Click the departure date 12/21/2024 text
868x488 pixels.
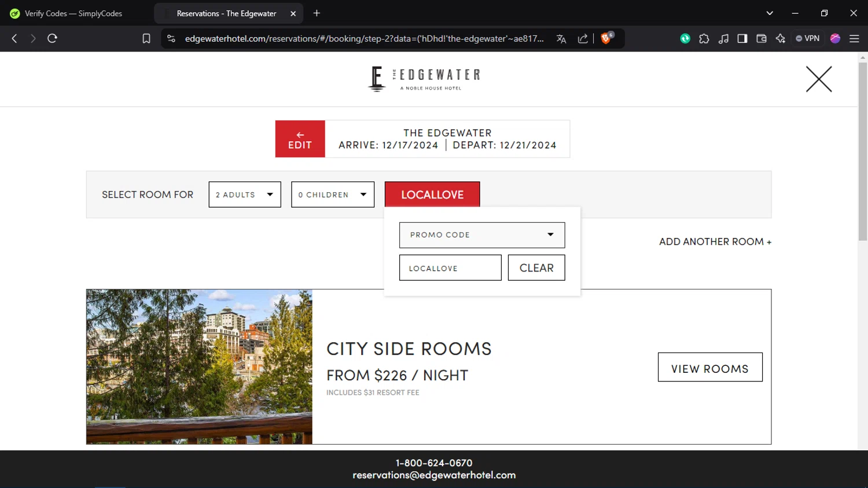(x=528, y=145)
